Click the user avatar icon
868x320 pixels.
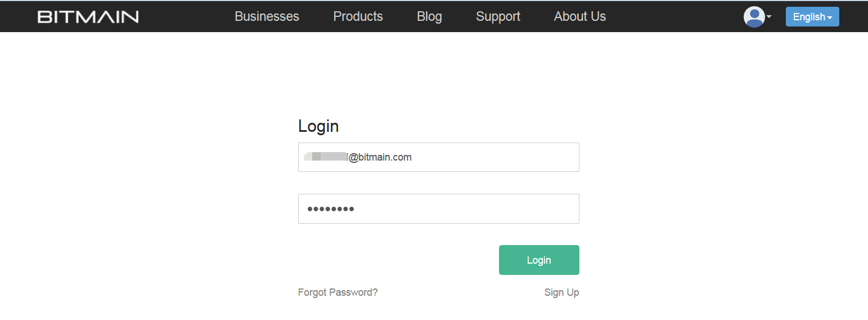click(x=754, y=17)
